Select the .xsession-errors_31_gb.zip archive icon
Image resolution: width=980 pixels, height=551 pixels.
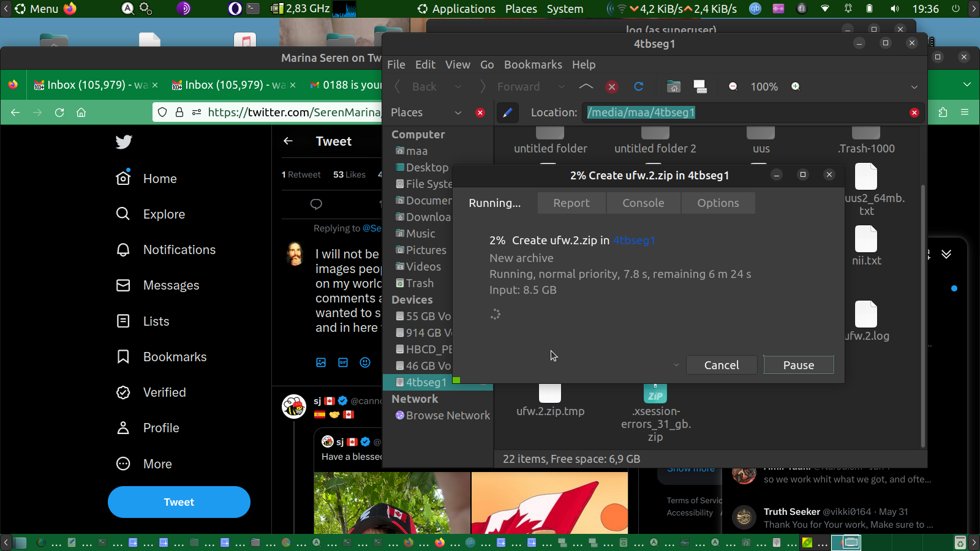[x=655, y=393]
